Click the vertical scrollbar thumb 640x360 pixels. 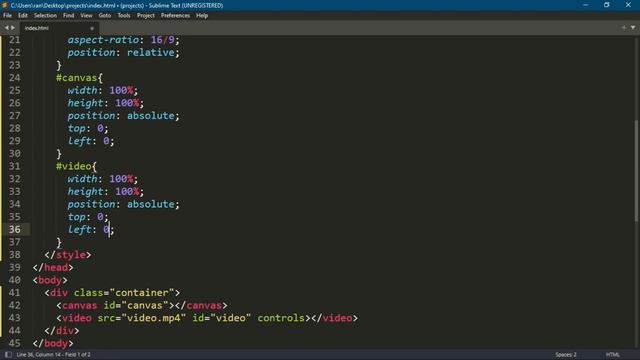636,171
